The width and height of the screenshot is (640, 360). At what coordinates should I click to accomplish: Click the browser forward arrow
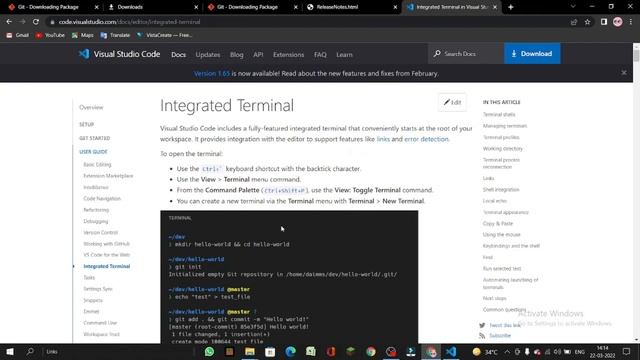[x=22, y=22]
